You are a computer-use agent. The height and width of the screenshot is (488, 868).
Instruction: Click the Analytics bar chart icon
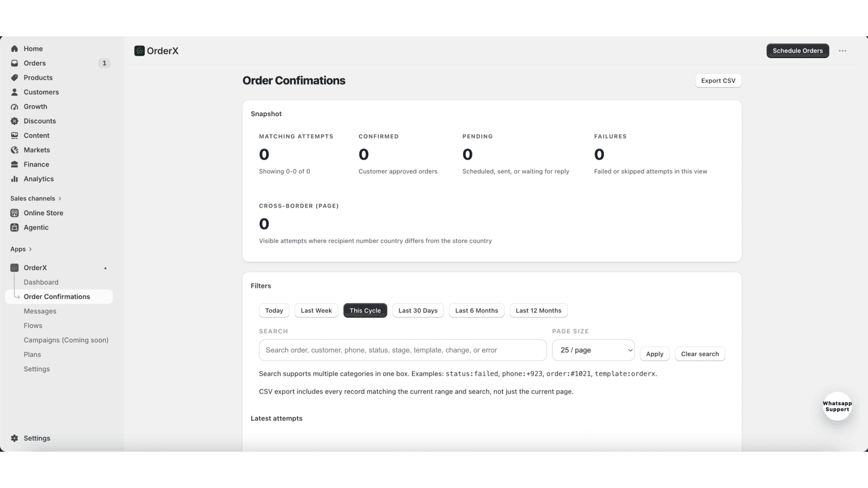coord(15,179)
